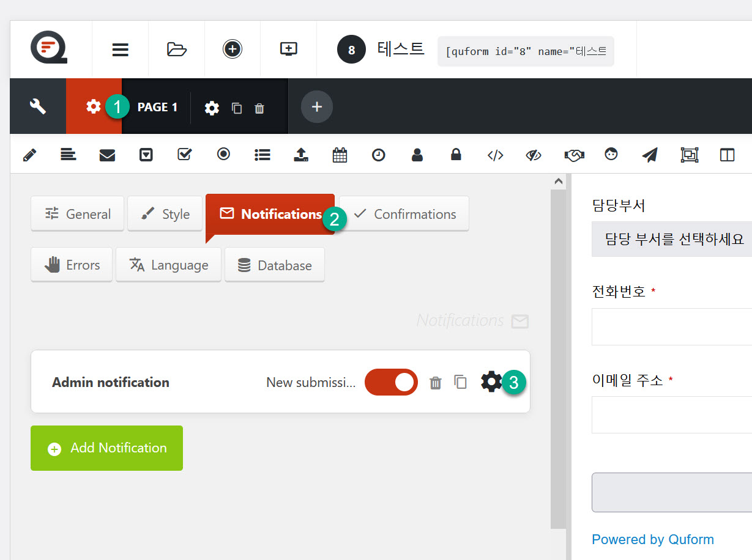Viewport: 752px width, 560px height.
Task: Add a Text element using the pencil icon
Action: pos(29,155)
